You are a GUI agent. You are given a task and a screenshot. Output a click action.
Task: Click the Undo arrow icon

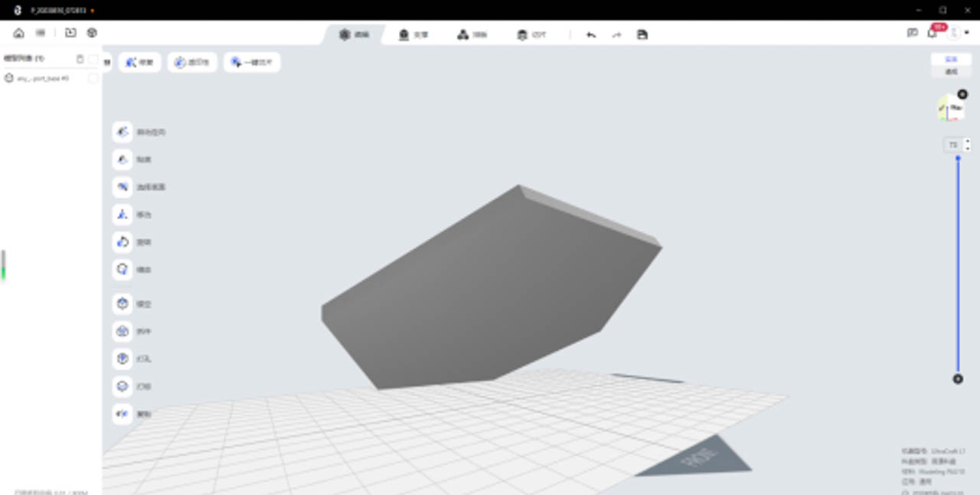(591, 34)
